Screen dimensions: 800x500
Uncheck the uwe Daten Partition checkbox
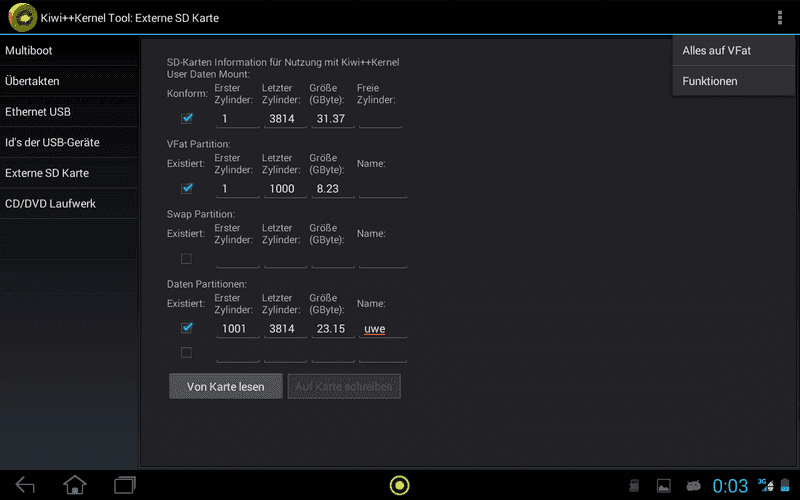click(x=187, y=328)
